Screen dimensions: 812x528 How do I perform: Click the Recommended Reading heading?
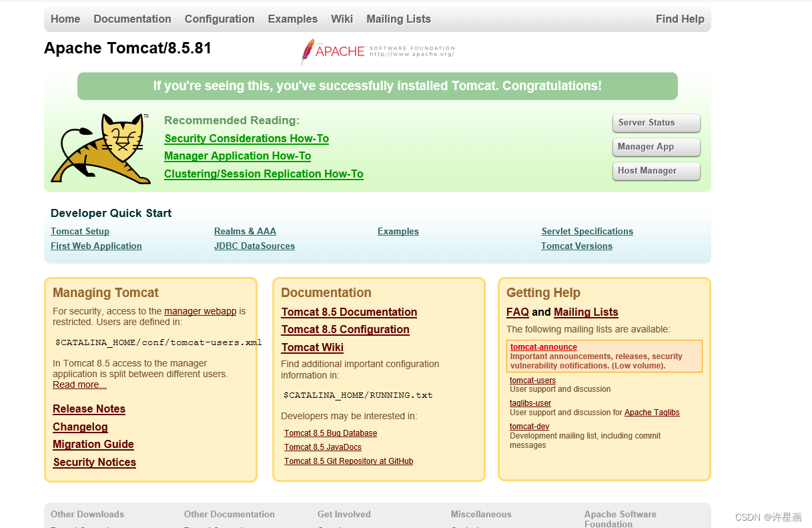point(232,121)
